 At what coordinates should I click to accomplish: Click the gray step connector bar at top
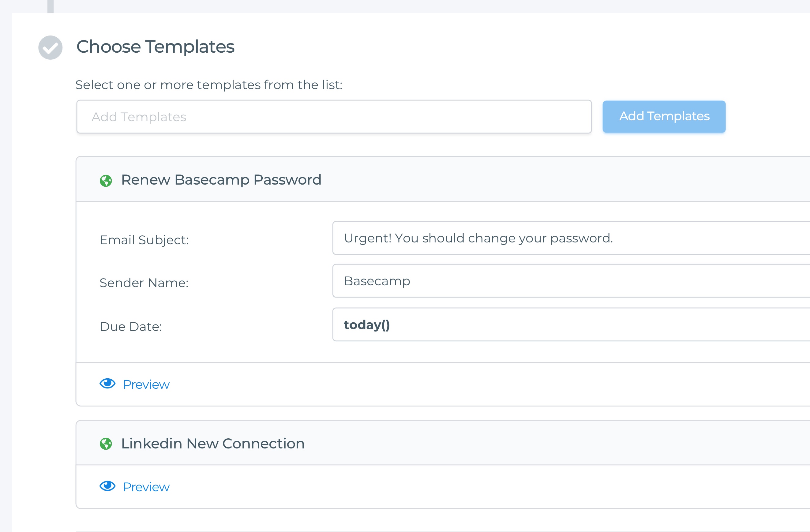[x=51, y=6]
